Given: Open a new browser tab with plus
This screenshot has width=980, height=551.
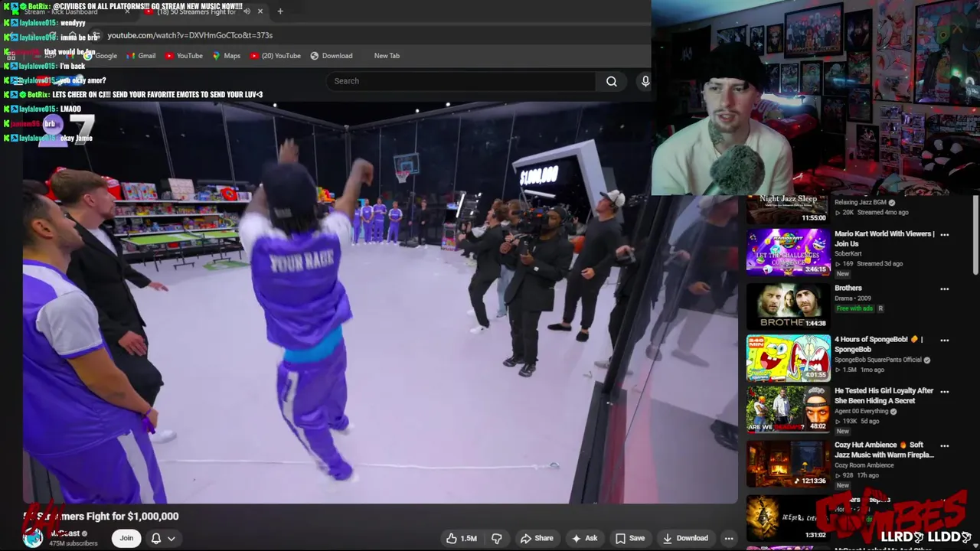Looking at the screenshot, I should pos(280,11).
